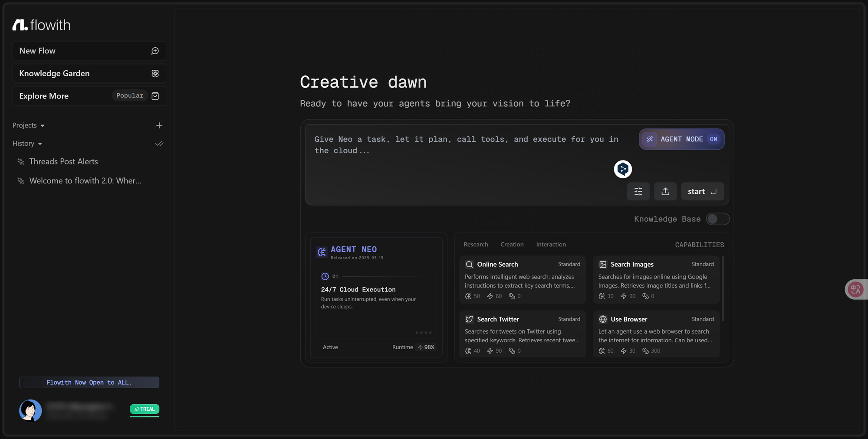Viewport: 868px width, 439px height.
Task: Open the Search Twitter capability card
Action: click(x=523, y=334)
